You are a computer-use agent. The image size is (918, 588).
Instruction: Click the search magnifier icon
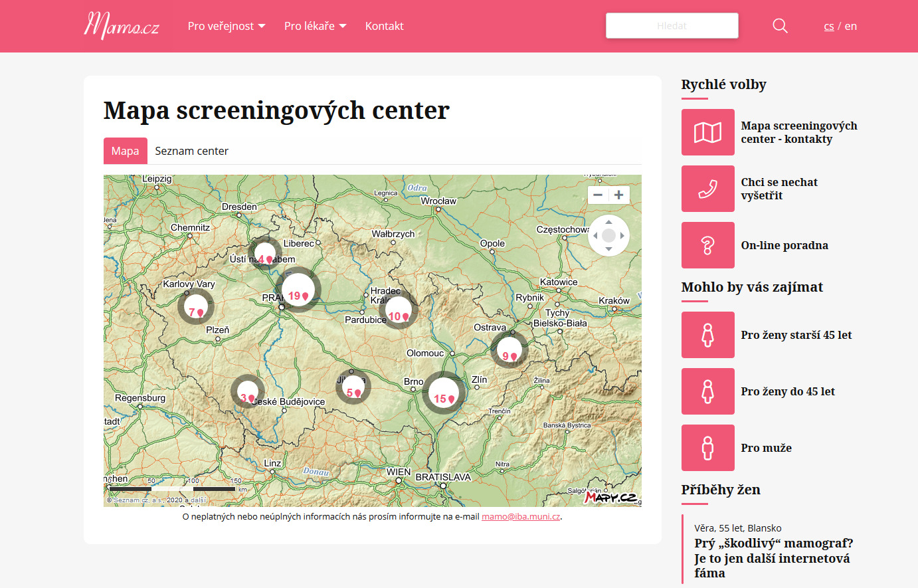pos(780,26)
